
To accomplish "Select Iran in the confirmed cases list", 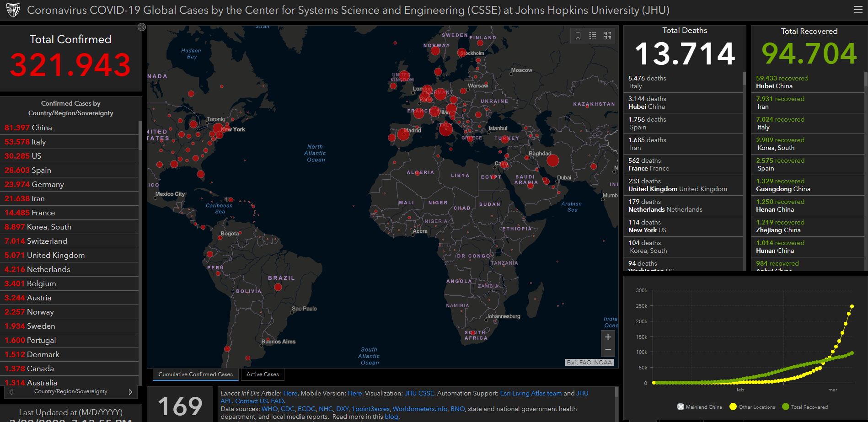I will click(x=69, y=198).
